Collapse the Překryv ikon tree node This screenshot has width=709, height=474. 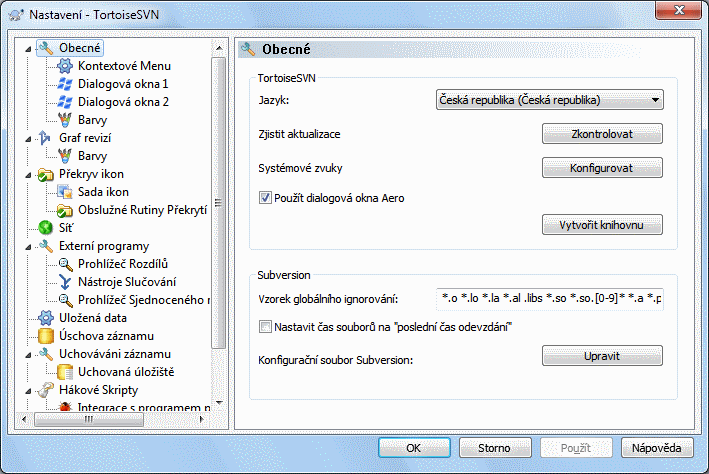pos(28,175)
